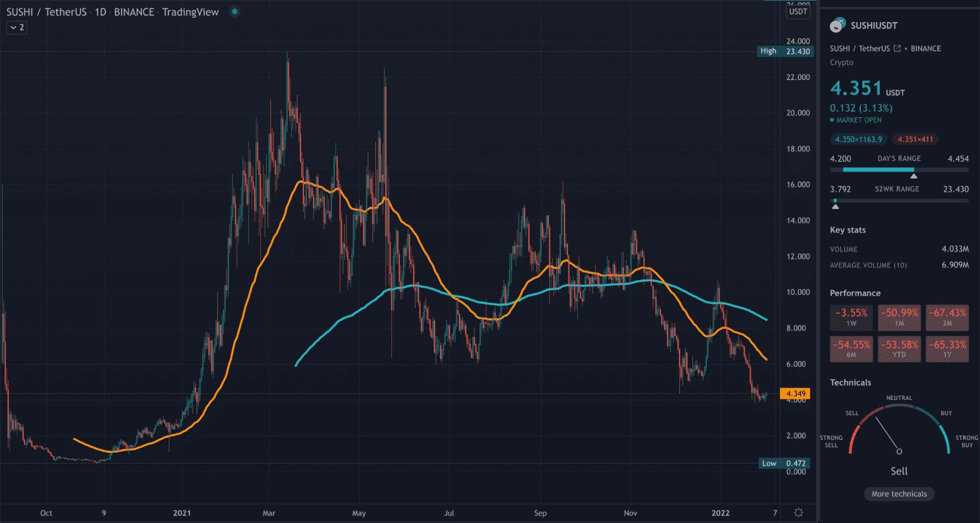Screen dimensions: 980x523
Task: Click the BINANCE exchange label in side panel
Action: click(x=926, y=49)
